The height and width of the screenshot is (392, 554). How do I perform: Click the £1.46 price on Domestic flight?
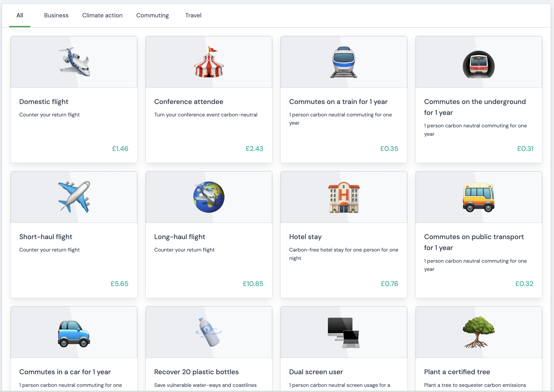click(x=120, y=148)
